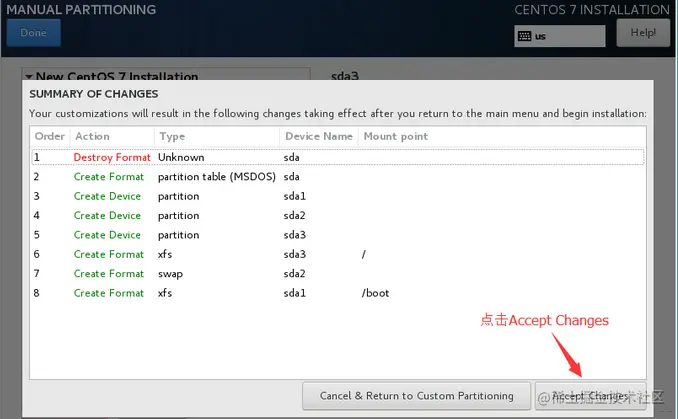Sort by Order column header
The height and width of the screenshot is (419, 678).
(x=50, y=136)
